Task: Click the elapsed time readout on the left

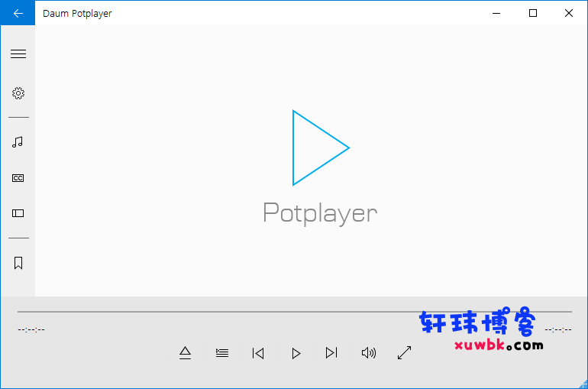Action: pyautogui.click(x=31, y=329)
